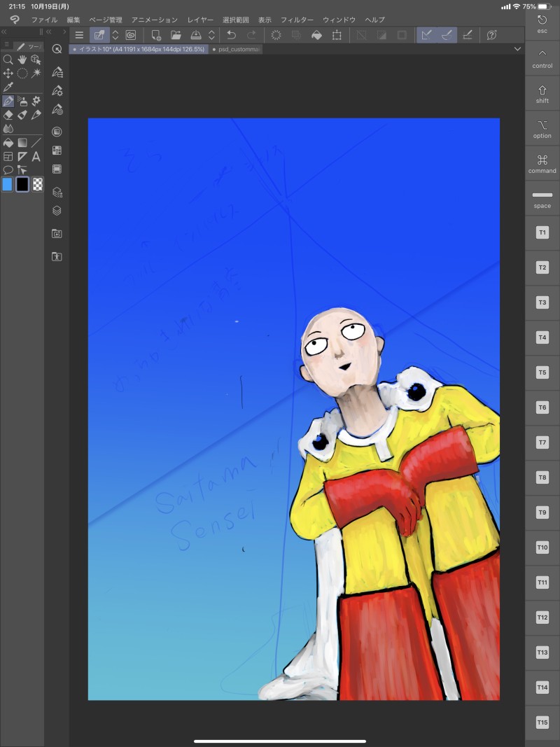The width and height of the screenshot is (560, 747).
Task: Open the Sub Tool panel icon
Action: 57,72
